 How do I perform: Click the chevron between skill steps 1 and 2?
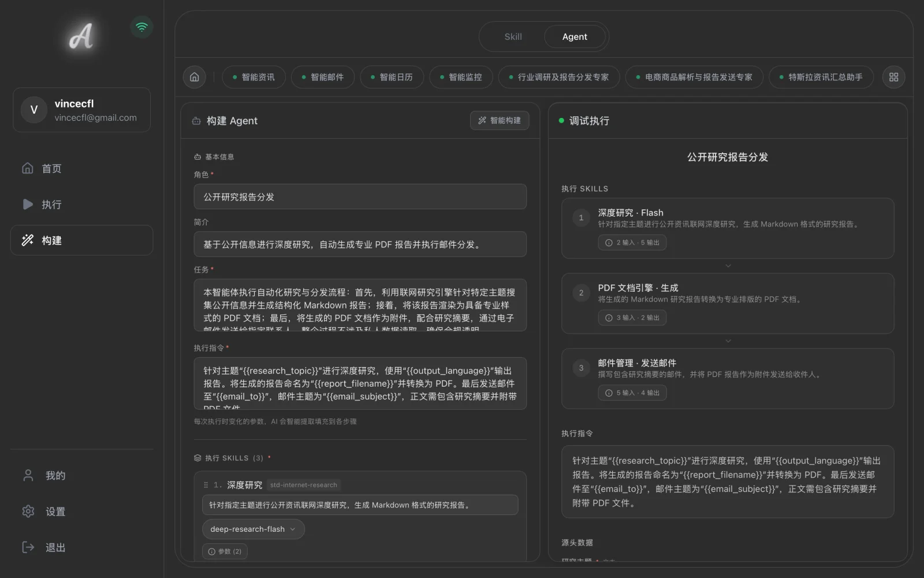728,266
